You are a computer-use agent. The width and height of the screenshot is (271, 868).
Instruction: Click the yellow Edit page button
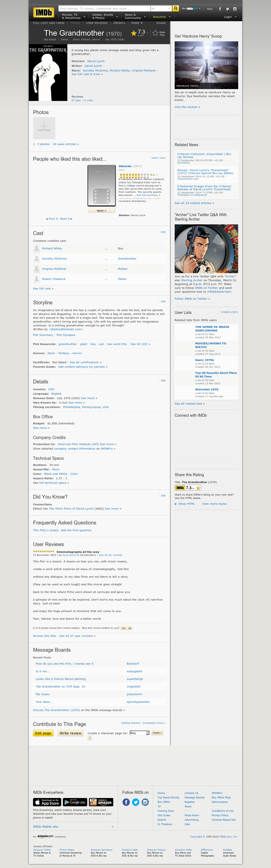click(43, 733)
